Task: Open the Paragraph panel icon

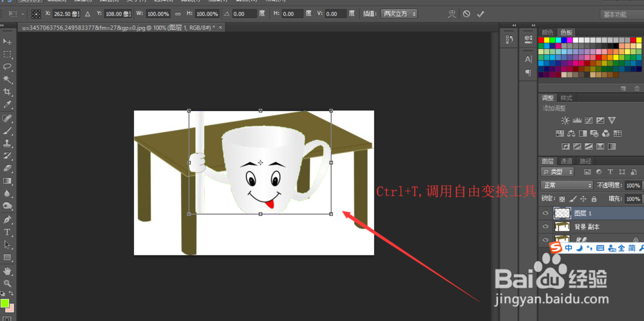Action: 528,73
